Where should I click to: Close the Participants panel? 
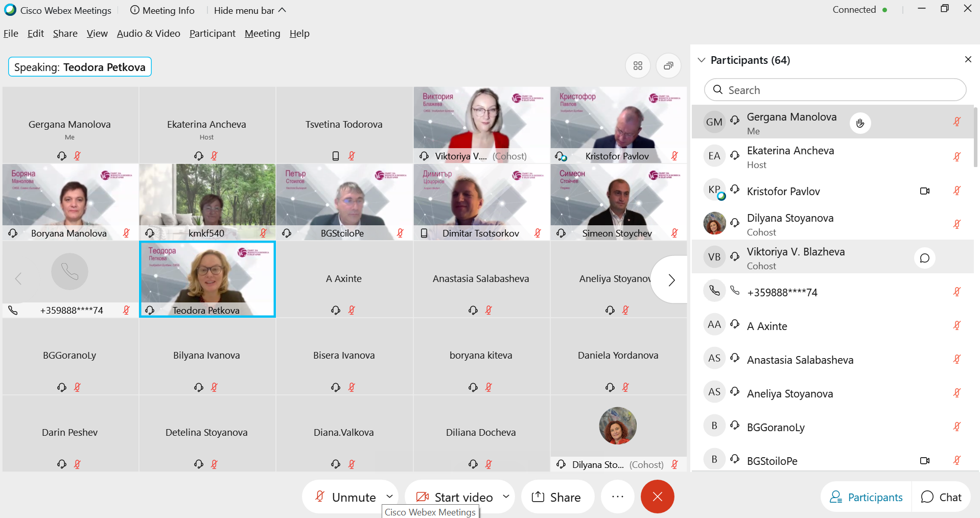point(968,60)
